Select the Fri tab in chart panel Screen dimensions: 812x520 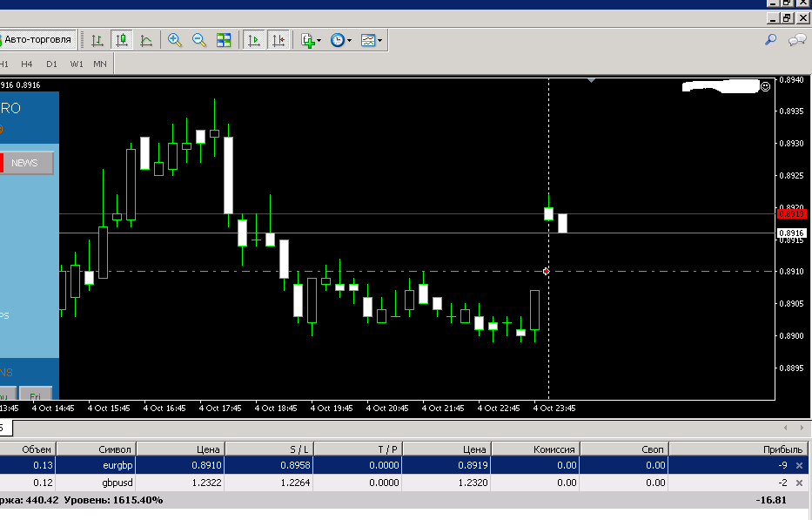point(35,394)
